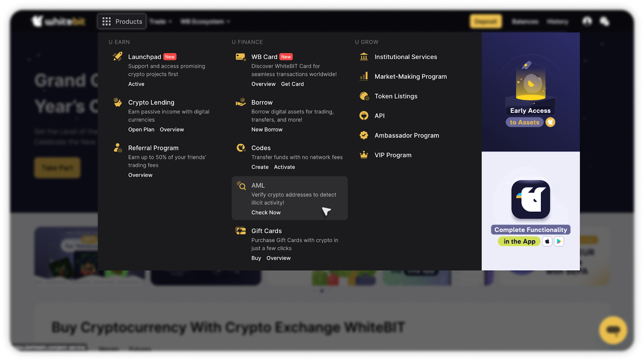Click the Launchpad rocket icon

click(x=118, y=57)
